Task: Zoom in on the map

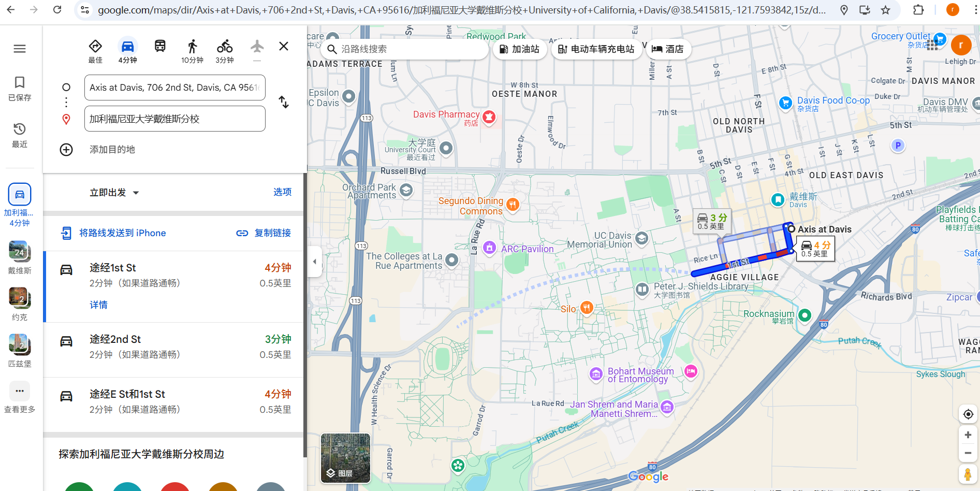Action: [968, 435]
